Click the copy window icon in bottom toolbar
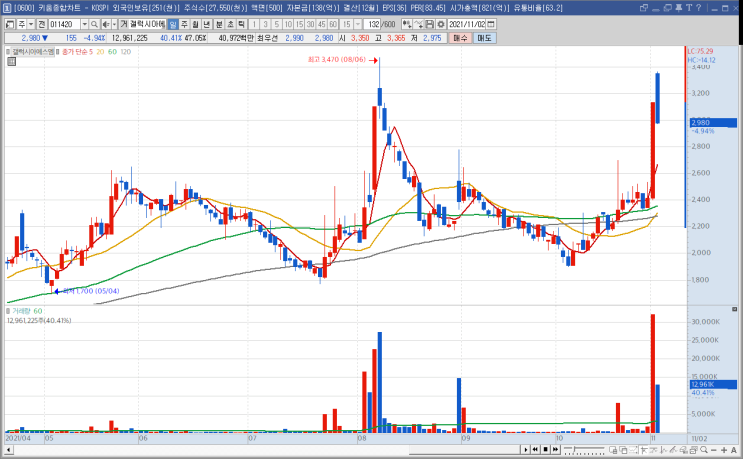743x459 pixels. (624, 450)
